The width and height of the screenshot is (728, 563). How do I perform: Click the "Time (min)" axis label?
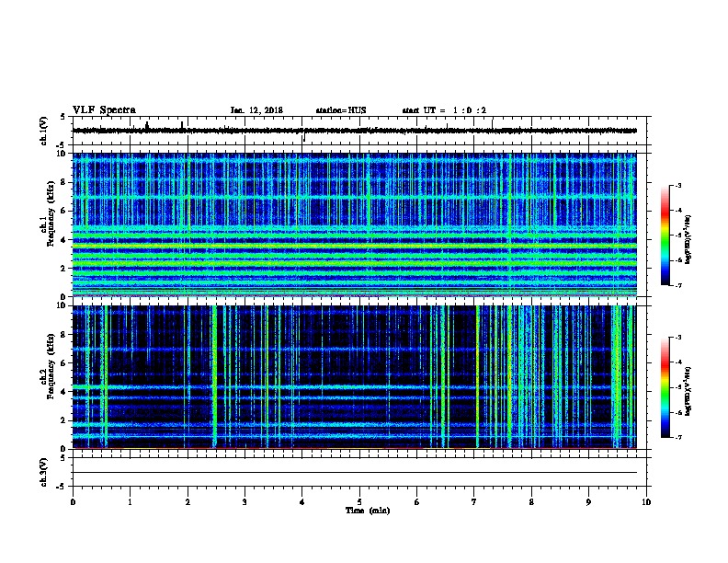coord(368,511)
